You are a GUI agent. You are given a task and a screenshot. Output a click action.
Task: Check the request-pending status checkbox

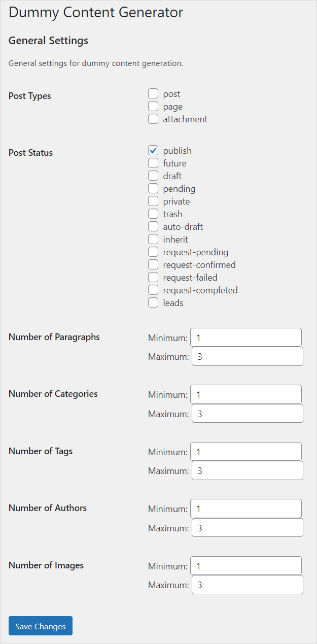point(153,252)
